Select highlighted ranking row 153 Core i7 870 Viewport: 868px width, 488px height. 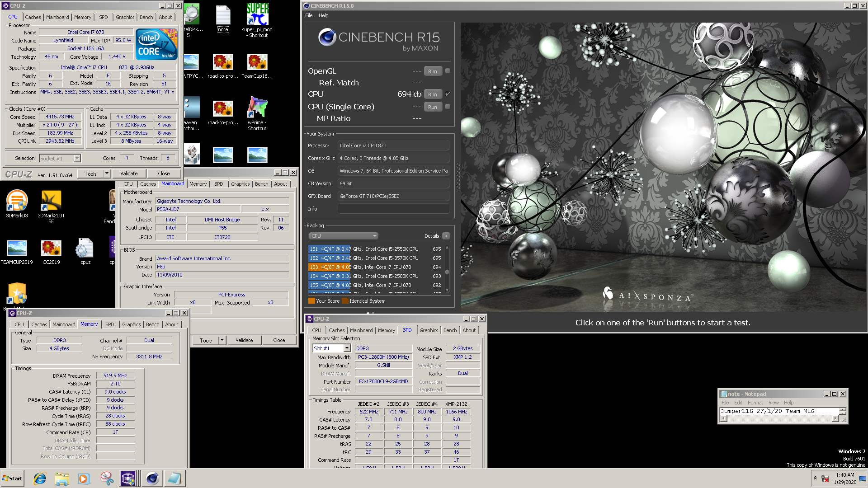click(x=375, y=267)
